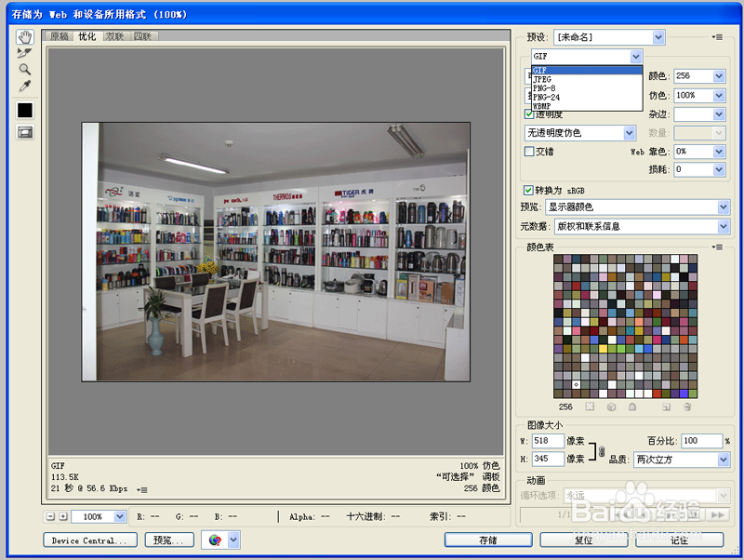This screenshot has width=744, height=560.
Task: Open the 元数据 dropdown
Action: (x=724, y=226)
